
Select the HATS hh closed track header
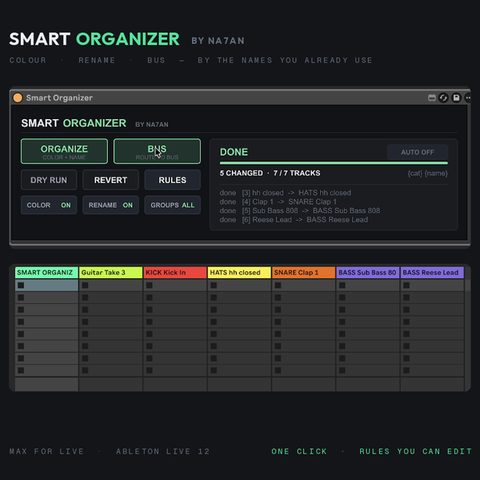coord(239,272)
